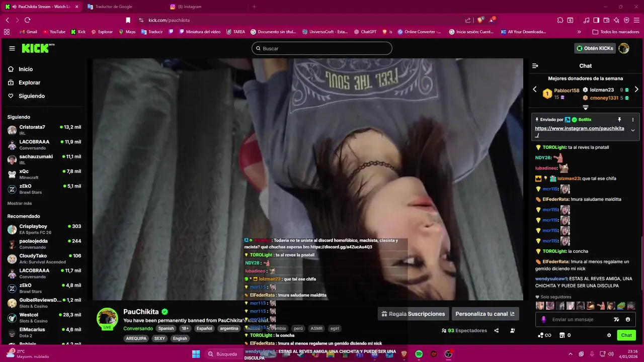The height and width of the screenshot is (362, 644).
Task: Open Crisplayboy recommended channel
Action: 44,229
